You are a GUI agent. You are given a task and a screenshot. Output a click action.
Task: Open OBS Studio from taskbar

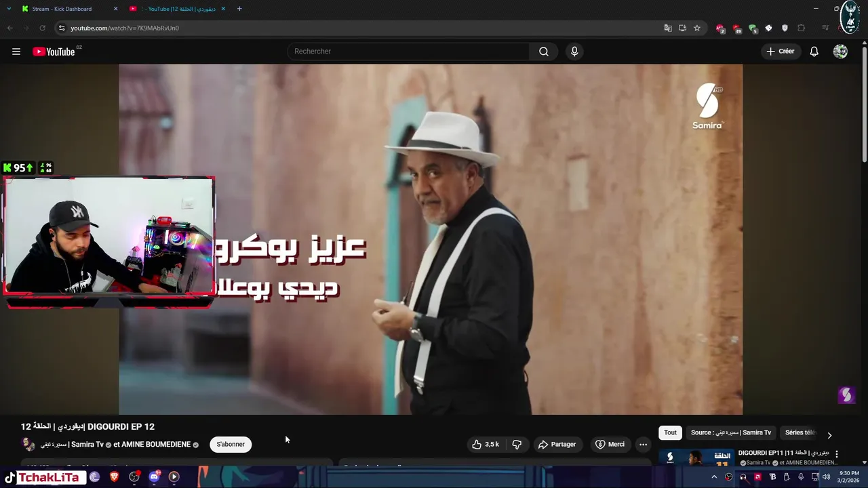134,477
